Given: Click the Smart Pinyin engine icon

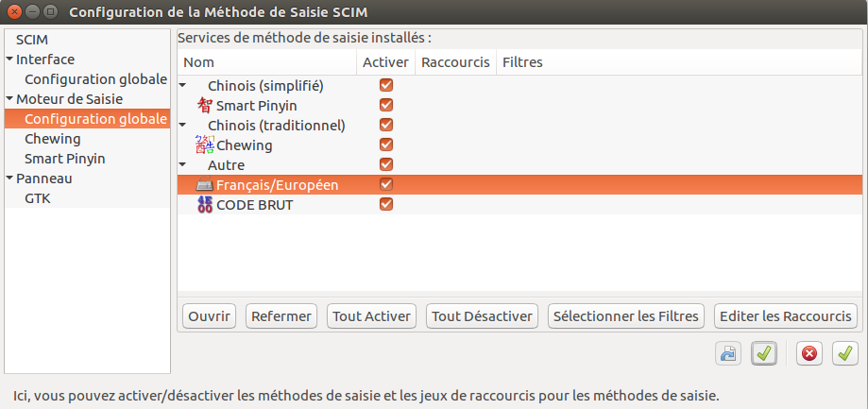Looking at the screenshot, I should (205, 105).
